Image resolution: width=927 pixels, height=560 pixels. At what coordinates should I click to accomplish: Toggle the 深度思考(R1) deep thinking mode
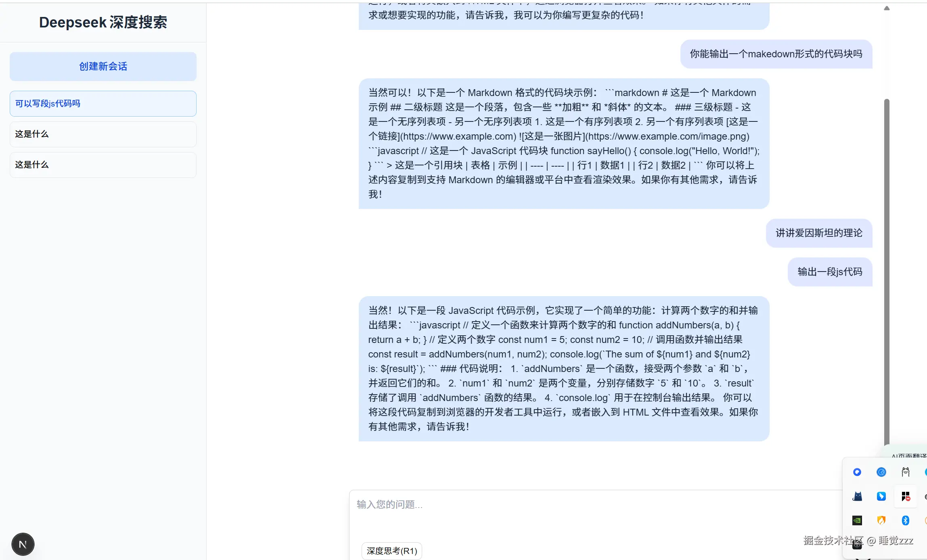pyautogui.click(x=391, y=551)
